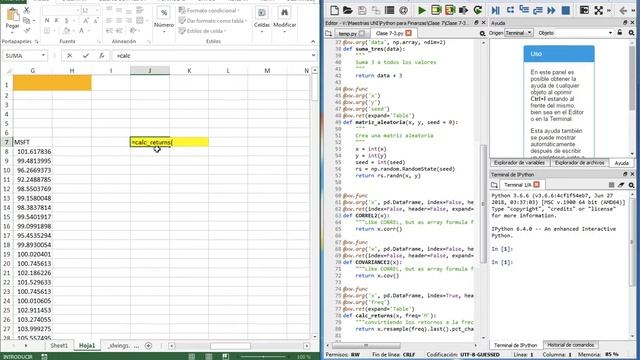This screenshot has height=360, width=640.
Task: Add a new sheet with plus button
Action: [149, 346]
